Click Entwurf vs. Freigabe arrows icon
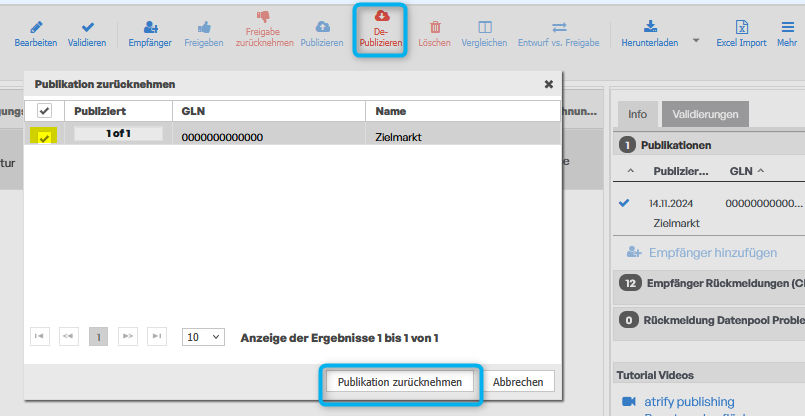 tap(559, 27)
